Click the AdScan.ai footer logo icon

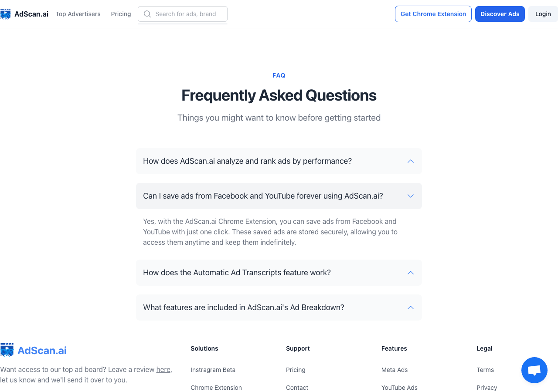[7, 350]
